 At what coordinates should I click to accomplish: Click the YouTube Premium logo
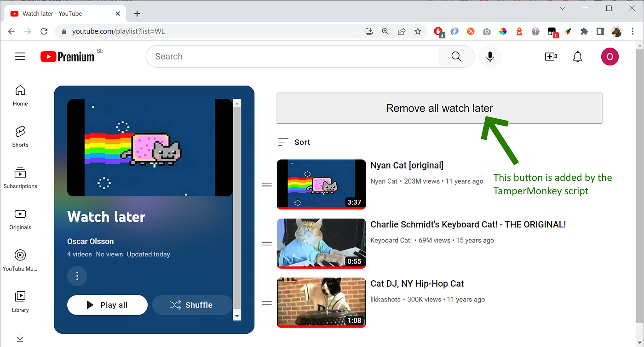(67, 57)
